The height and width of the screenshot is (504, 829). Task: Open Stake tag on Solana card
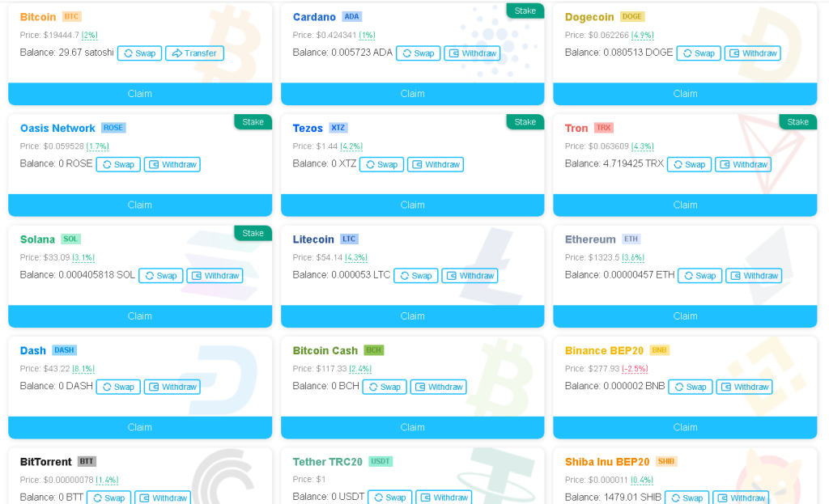(x=253, y=233)
